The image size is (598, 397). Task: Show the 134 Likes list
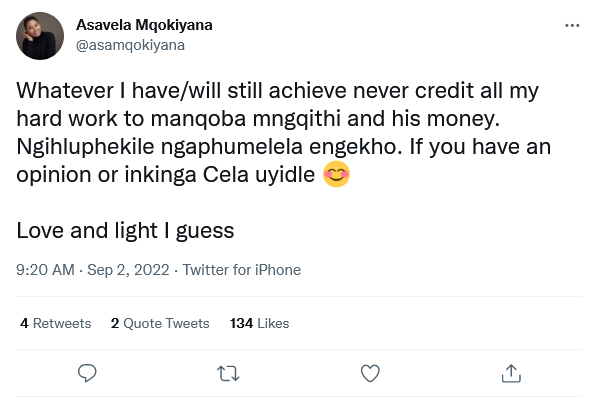pos(259,323)
